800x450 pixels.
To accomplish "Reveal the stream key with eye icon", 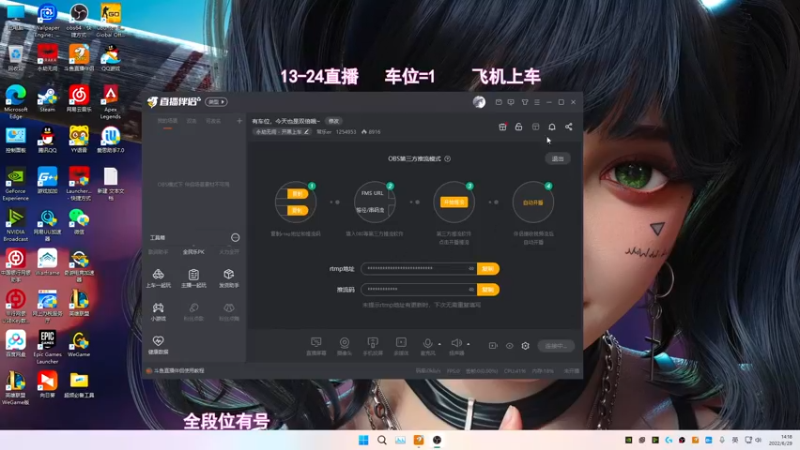I will pyautogui.click(x=471, y=289).
